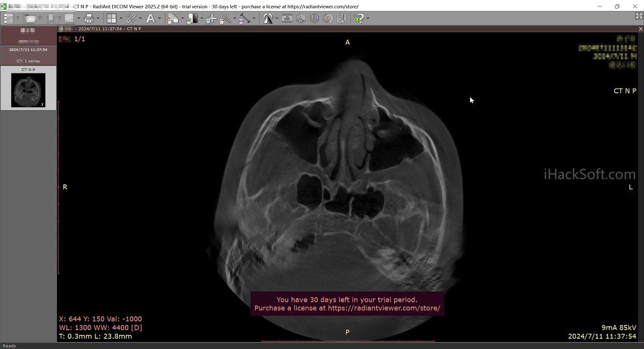Click the trial period purchase license message
The image size is (644, 349).
347,304
